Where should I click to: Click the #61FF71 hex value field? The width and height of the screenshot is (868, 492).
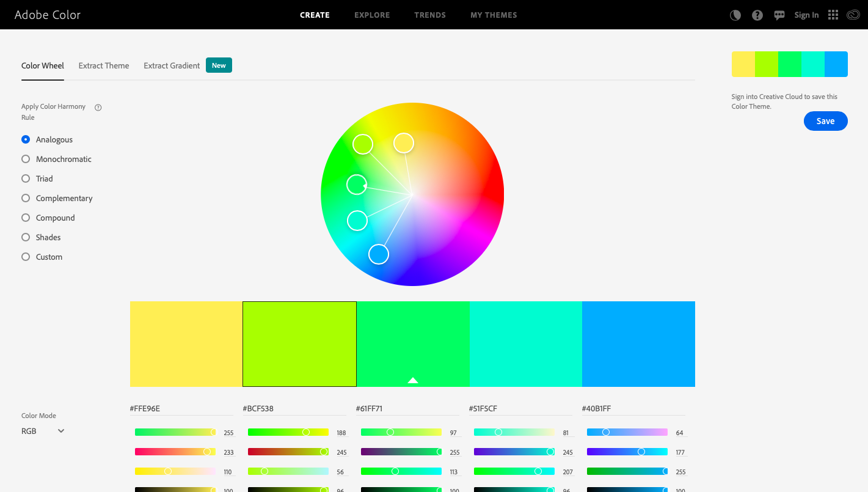pyautogui.click(x=370, y=408)
